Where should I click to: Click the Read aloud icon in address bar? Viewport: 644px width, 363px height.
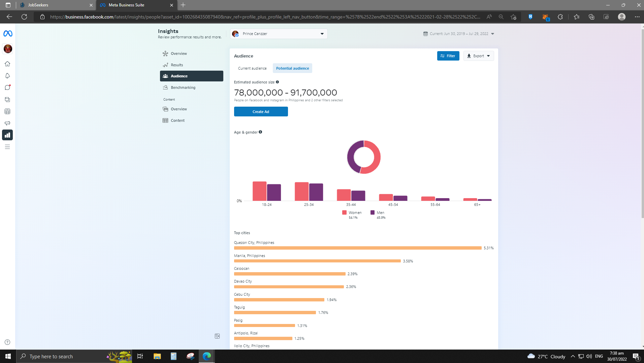pyautogui.click(x=489, y=17)
